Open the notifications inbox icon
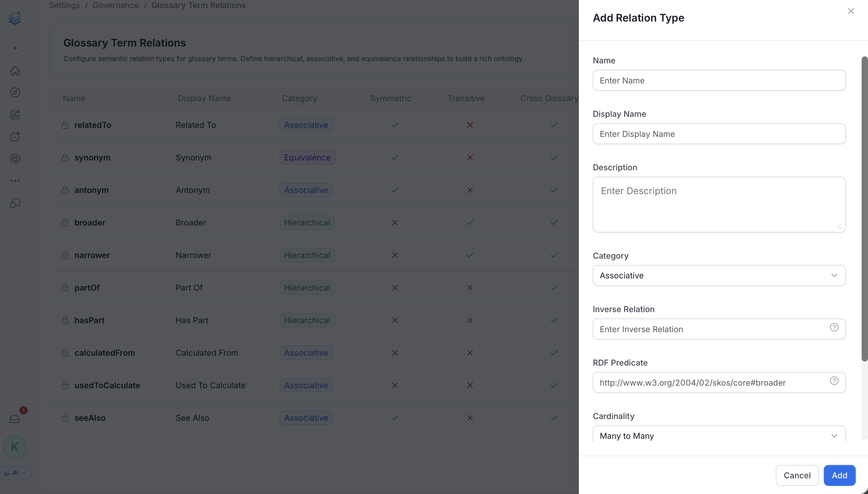This screenshot has width=868, height=494. pos(15,419)
